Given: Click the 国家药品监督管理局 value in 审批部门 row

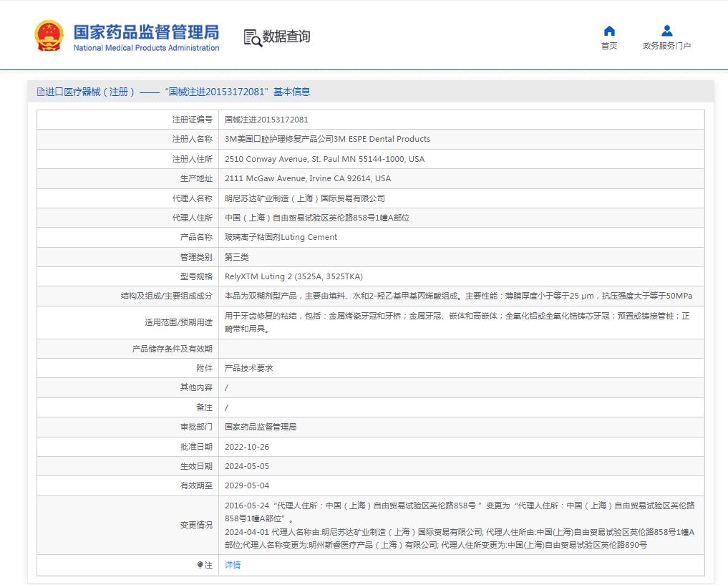Looking at the screenshot, I should tap(261, 427).
